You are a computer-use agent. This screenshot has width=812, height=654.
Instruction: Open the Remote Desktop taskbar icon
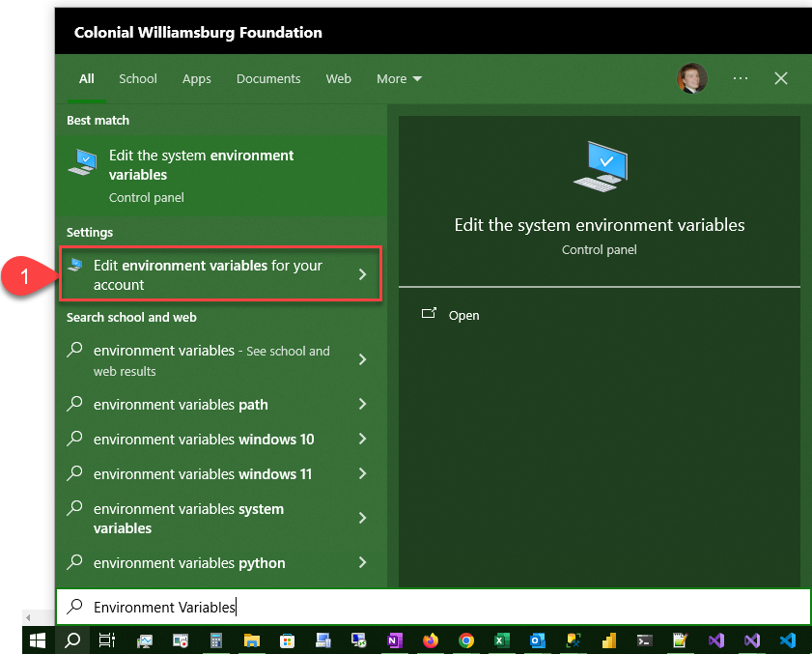coord(359,641)
